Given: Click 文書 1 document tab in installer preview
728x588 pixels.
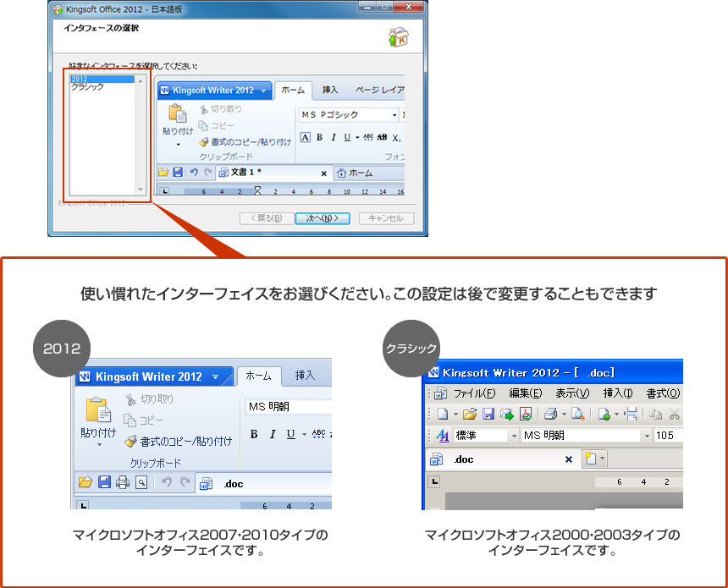Looking at the screenshot, I should 274,173.
